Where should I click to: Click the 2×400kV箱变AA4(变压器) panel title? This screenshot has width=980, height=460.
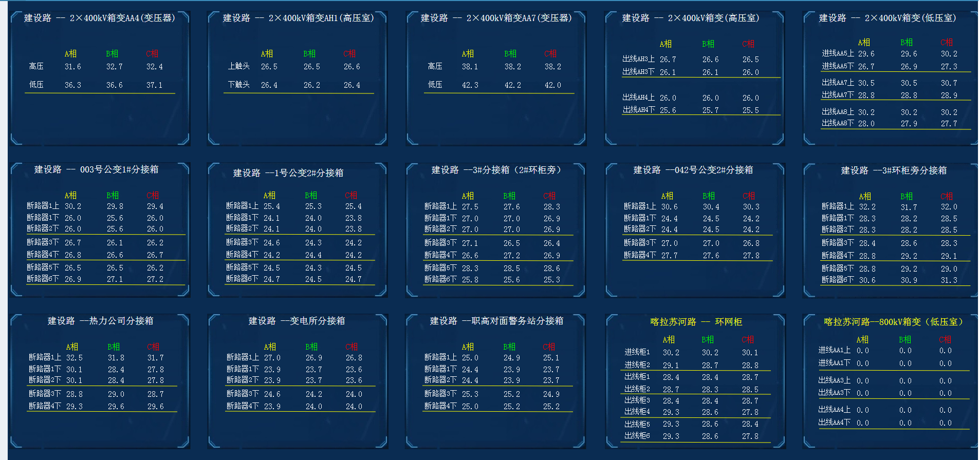coord(100,18)
